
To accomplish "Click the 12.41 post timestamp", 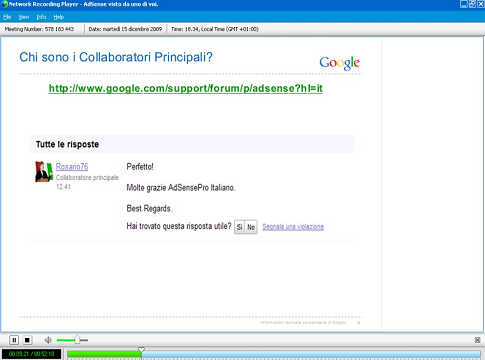I will coord(63,187).
